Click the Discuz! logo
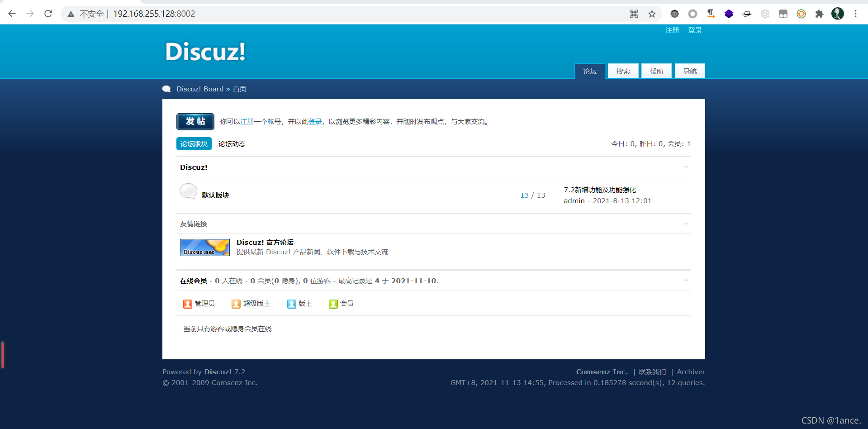This screenshot has width=868, height=429. point(205,52)
